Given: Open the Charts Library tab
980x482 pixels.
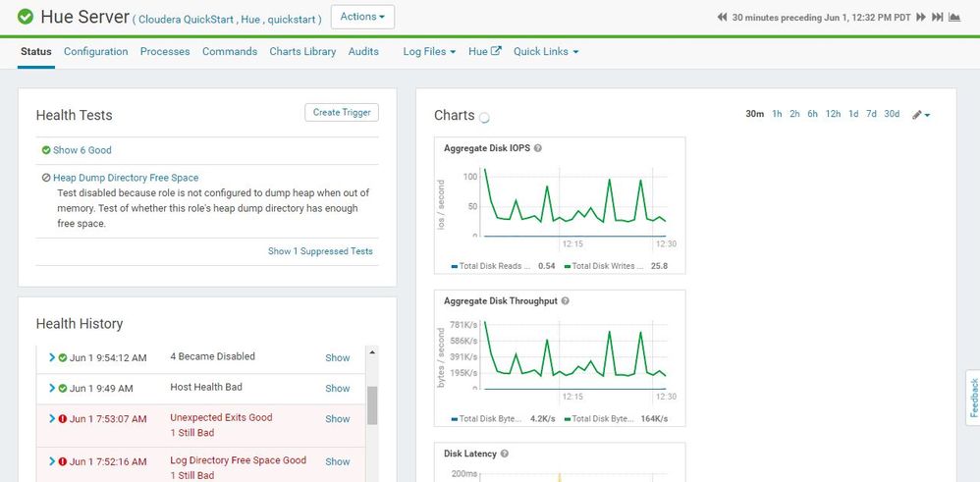Looking at the screenshot, I should click(302, 51).
